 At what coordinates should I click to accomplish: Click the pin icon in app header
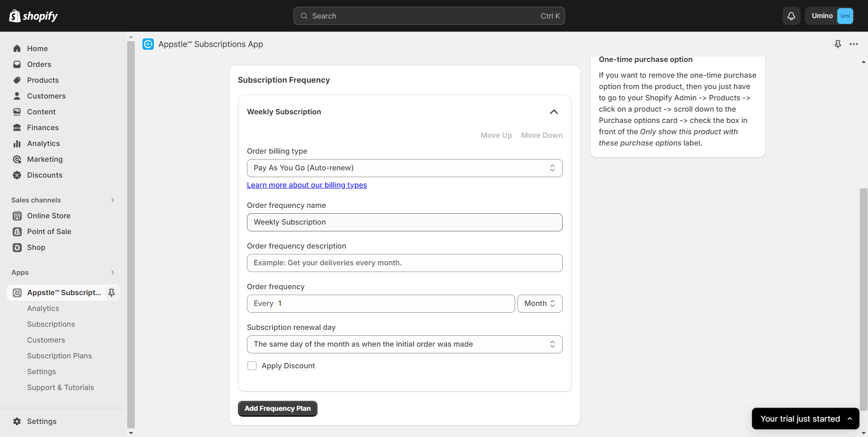[x=838, y=44]
